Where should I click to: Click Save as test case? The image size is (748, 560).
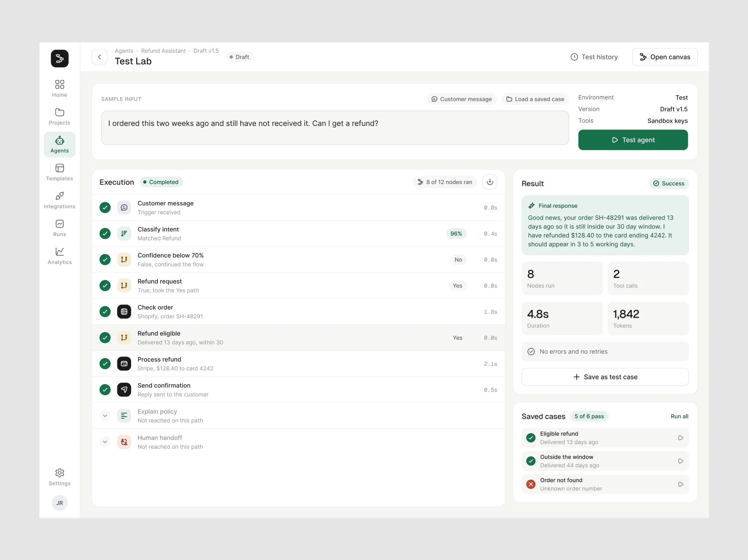[x=605, y=377]
